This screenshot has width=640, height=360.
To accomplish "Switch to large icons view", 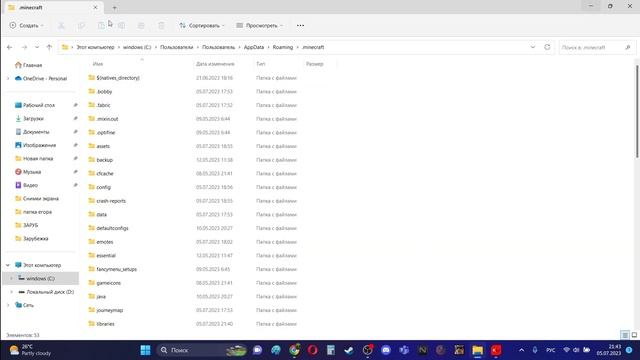I will pyautogui.click(x=634, y=335).
